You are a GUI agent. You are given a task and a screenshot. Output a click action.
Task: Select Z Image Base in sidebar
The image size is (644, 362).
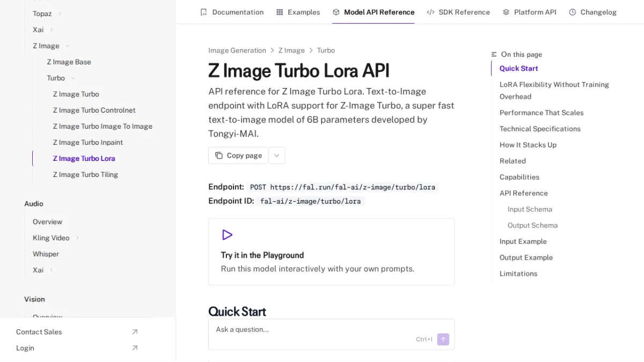pos(69,62)
